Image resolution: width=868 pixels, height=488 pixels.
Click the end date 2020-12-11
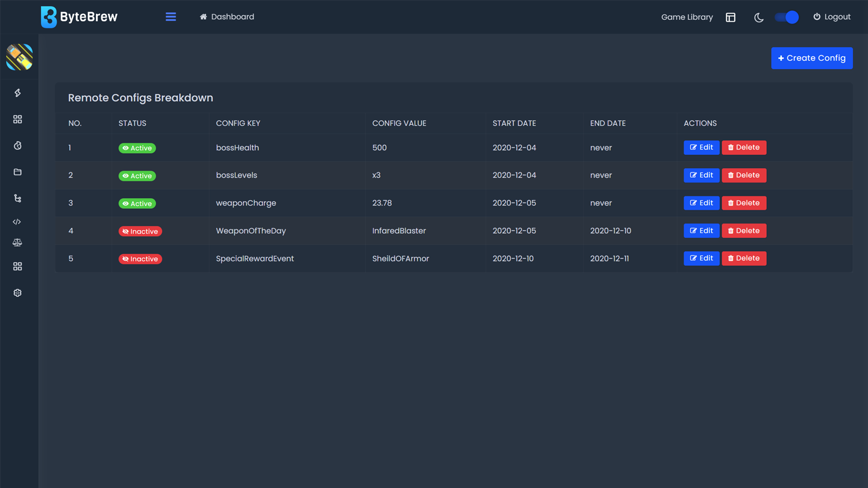pyautogui.click(x=609, y=258)
